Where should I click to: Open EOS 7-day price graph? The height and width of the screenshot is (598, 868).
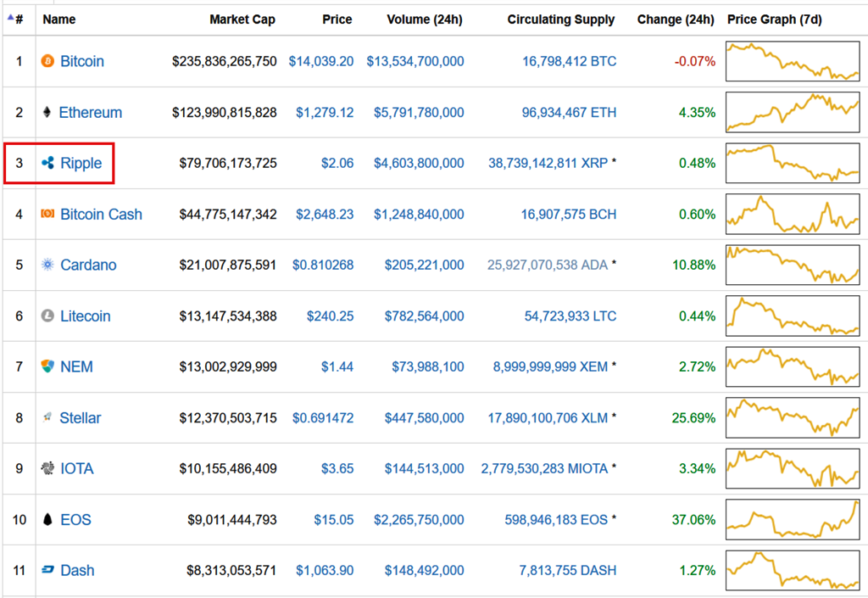(x=793, y=520)
